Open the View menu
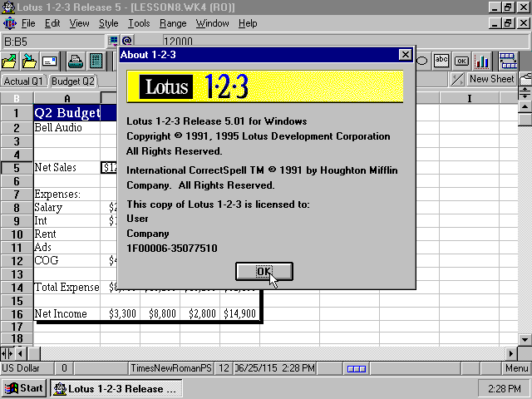Screen dimensions: 532x399 tap(80, 23)
